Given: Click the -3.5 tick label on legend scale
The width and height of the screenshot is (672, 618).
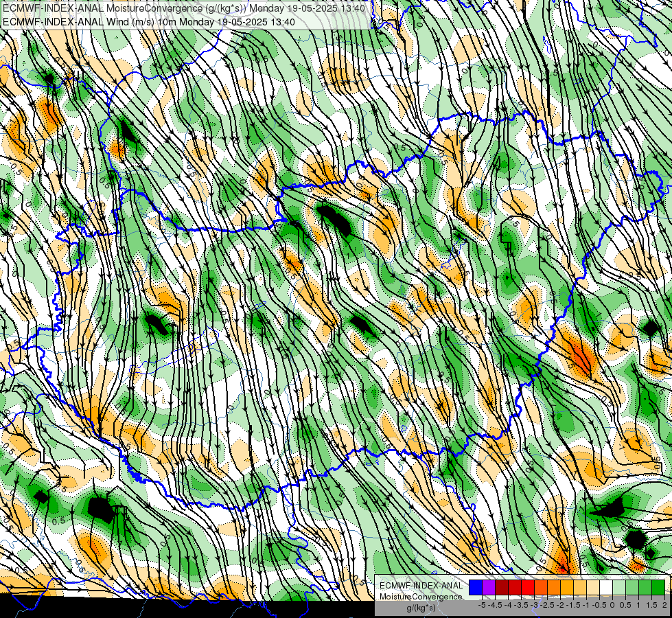Looking at the screenshot, I should coord(521,605).
